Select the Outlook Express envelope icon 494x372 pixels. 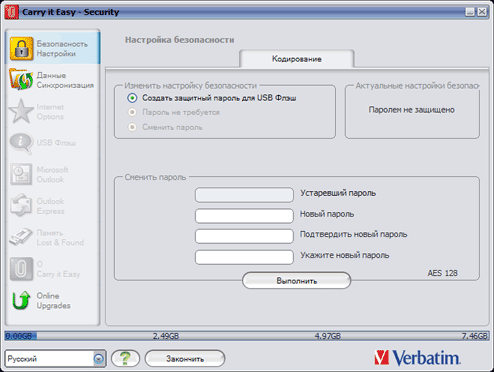click(x=21, y=205)
